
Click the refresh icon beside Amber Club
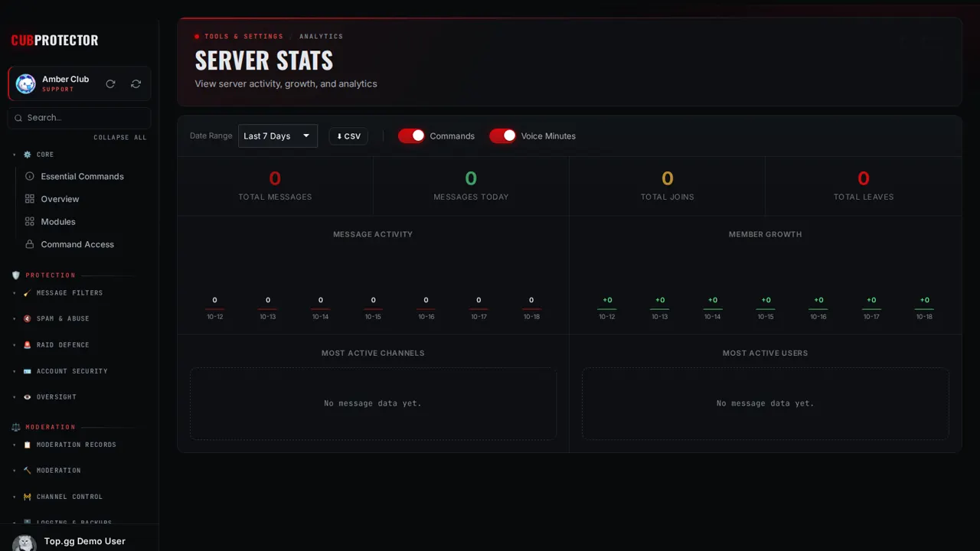[110, 83]
